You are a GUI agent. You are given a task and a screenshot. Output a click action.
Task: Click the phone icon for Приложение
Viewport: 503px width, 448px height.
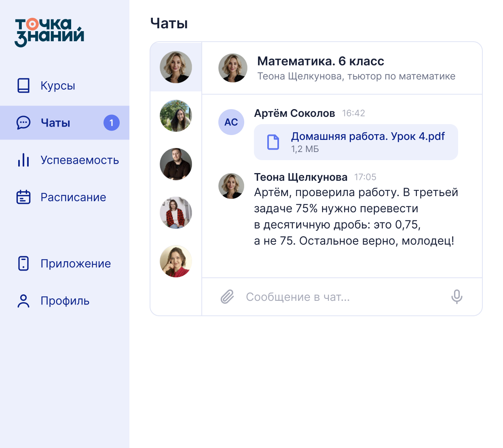[x=23, y=263]
